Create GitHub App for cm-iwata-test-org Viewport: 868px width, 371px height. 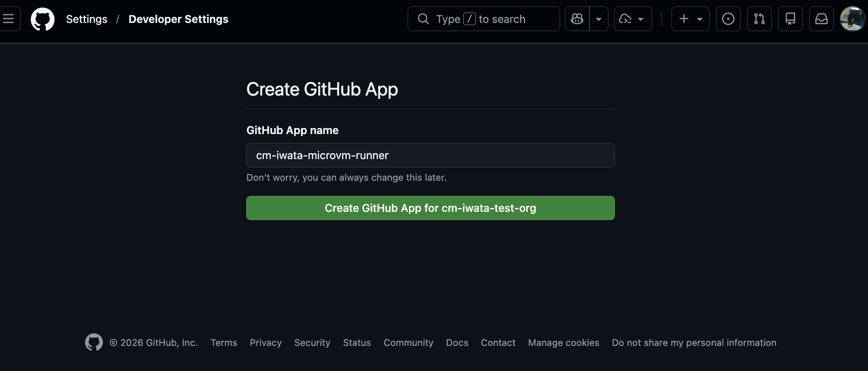coord(431,208)
